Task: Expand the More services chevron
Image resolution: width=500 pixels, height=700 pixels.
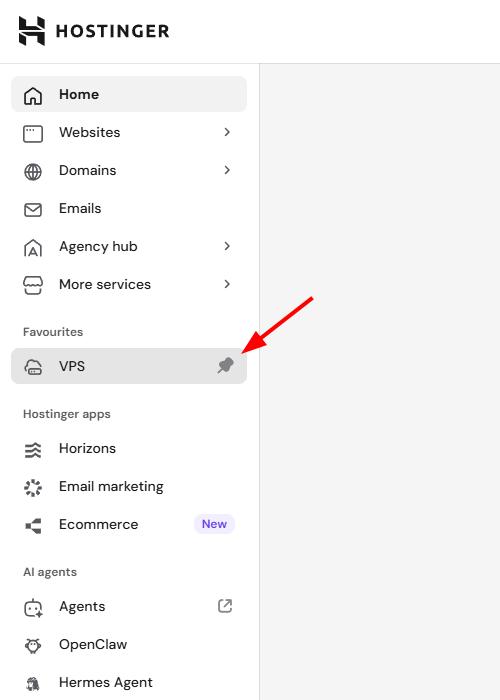Action: (x=227, y=284)
